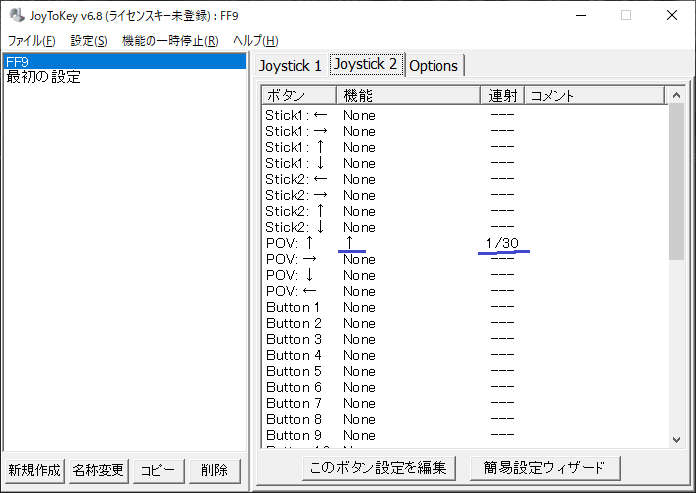Select the Button 5 row
Viewport: 696px width, 493px height.
[465, 371]
